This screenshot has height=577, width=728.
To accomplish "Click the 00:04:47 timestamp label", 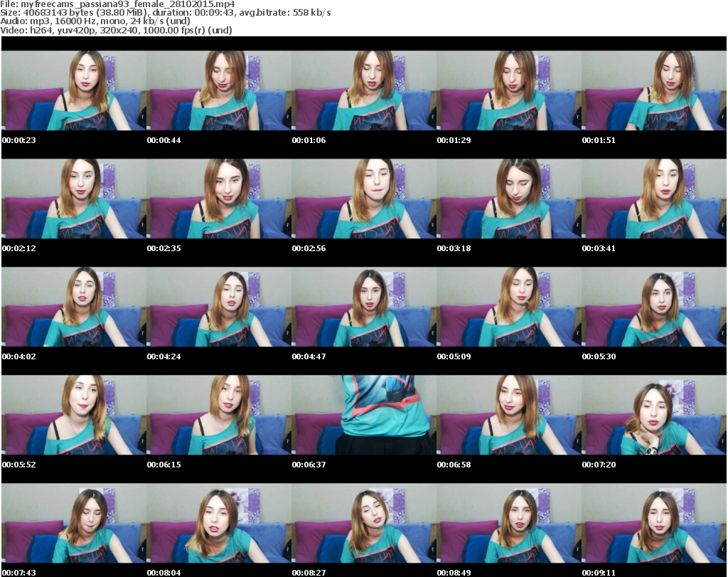I will pos(309,356).
